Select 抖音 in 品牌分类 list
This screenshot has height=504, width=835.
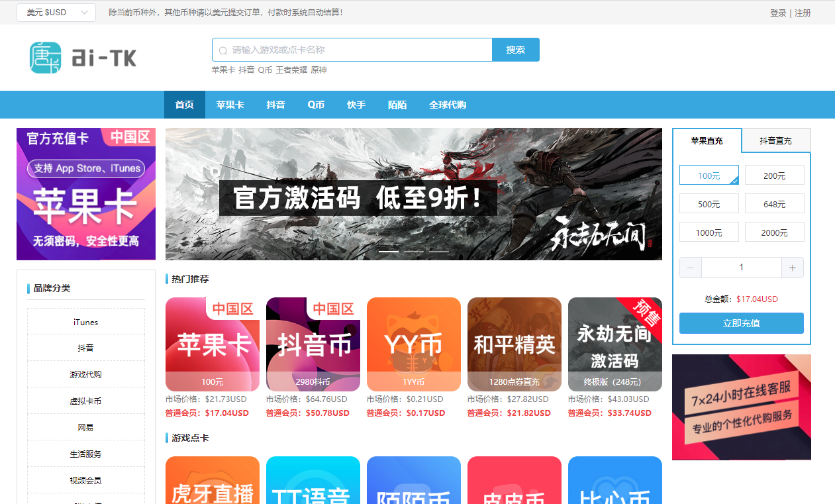86,348
